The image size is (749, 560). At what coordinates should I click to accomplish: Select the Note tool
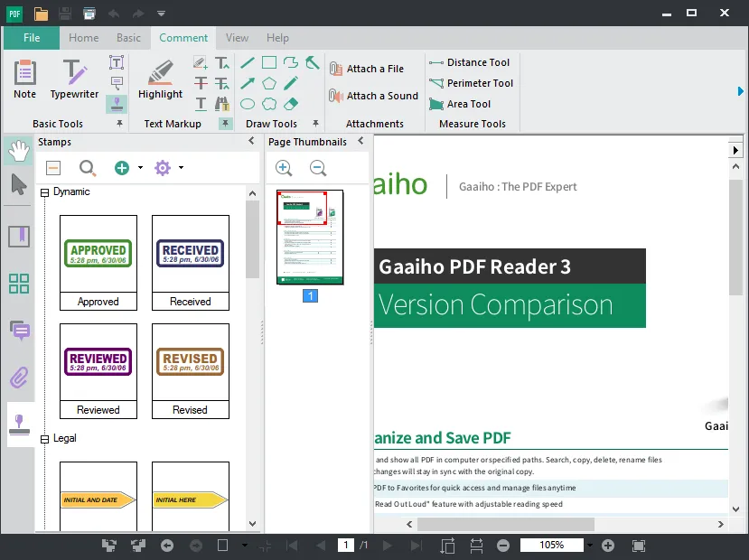coord(23,78)
